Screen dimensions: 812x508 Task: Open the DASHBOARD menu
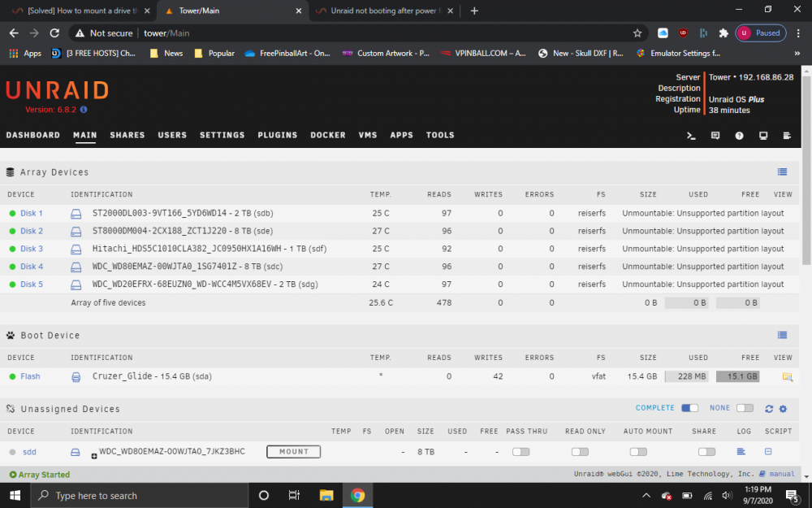pos(33,135)
